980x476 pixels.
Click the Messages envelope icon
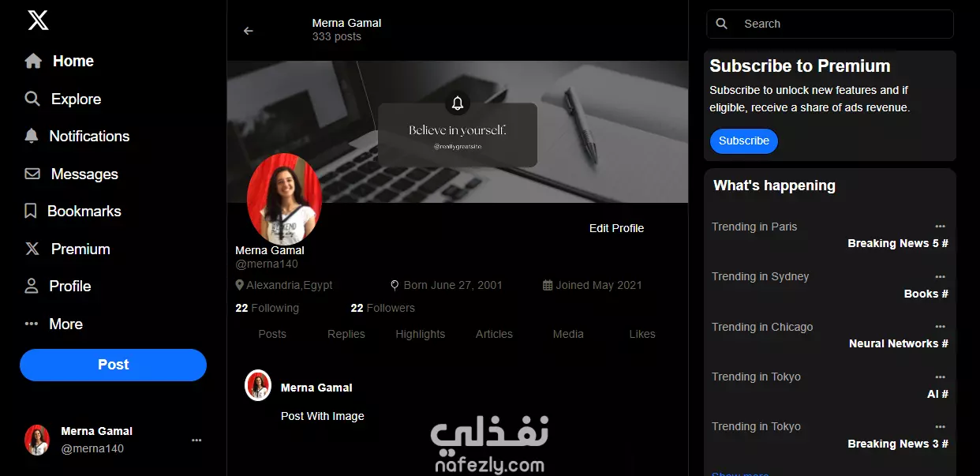[32, 174]
